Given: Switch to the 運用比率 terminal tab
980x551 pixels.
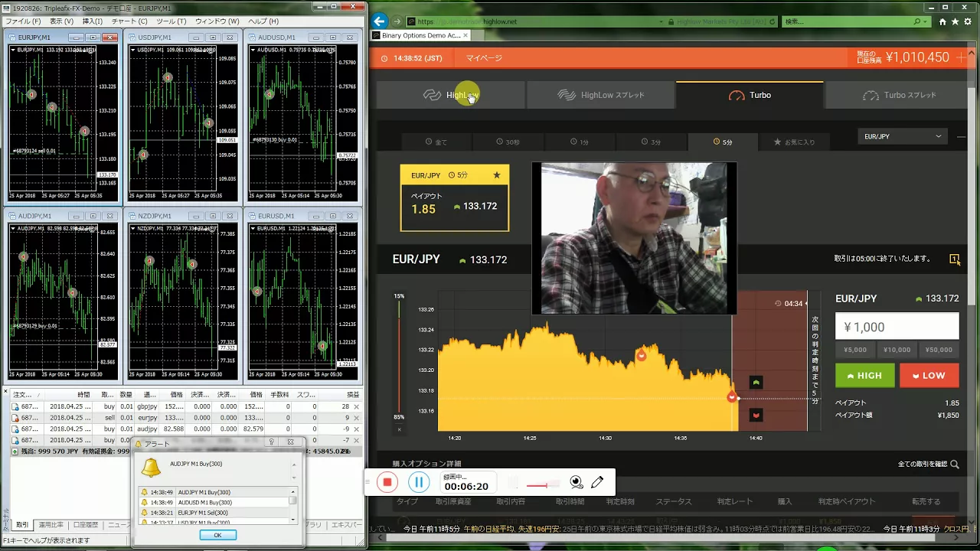Looking at the screenshot, I should point(51,525).
